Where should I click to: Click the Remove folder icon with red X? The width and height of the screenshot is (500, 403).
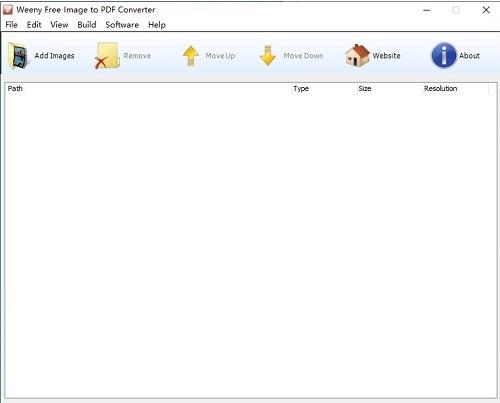[107, 56]
